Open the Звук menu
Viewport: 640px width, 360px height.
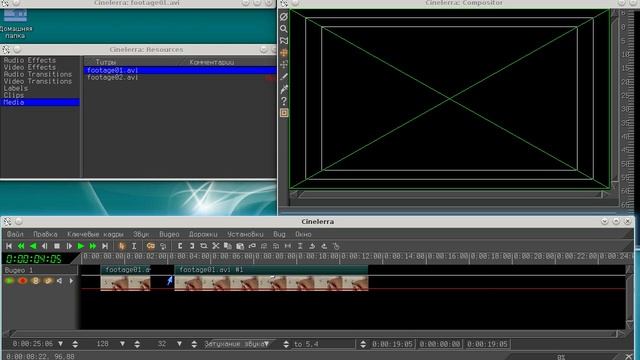tap(141, 234)
